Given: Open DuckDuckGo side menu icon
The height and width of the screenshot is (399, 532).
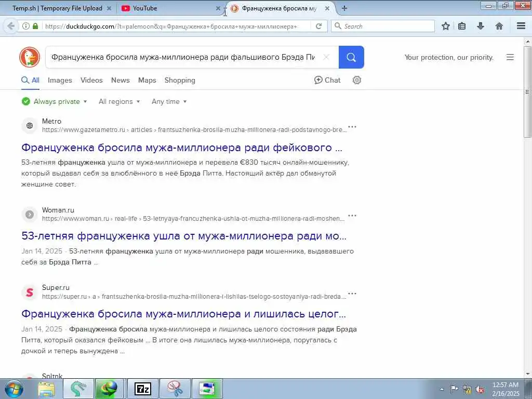Looking at the screenshot, I should click(x=510, y=57).
